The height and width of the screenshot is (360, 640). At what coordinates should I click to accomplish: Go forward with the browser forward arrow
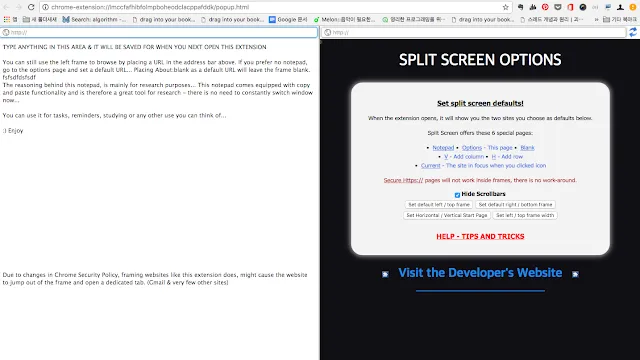(x=18, y=7)
